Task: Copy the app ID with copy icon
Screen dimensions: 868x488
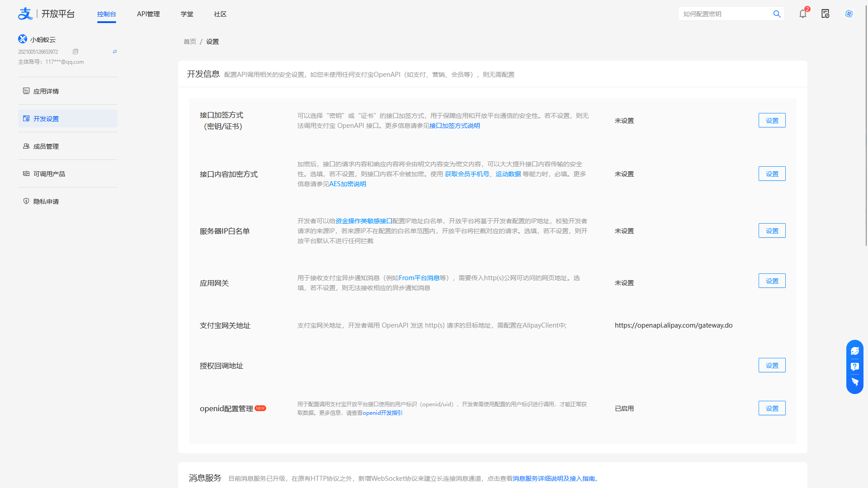Action: click(75, 52)
